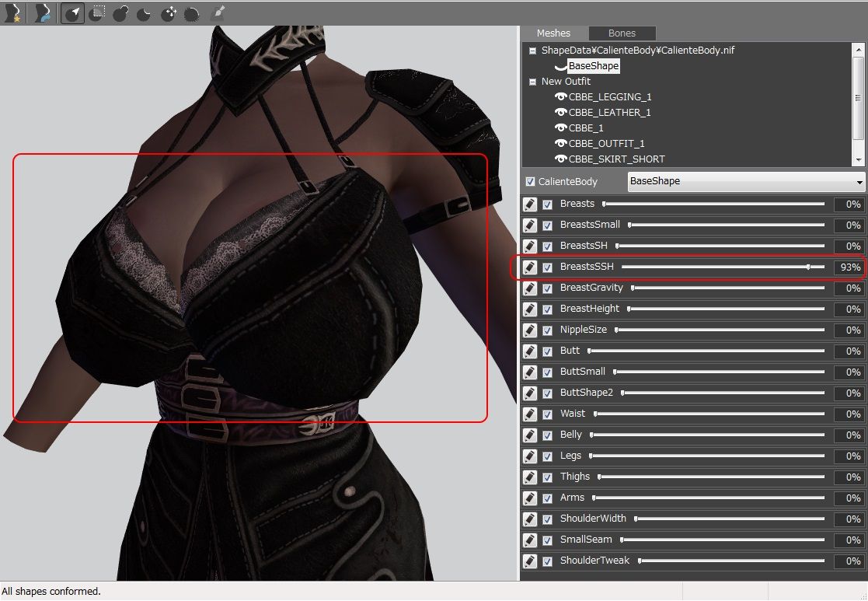Image resolution: width=868 pixels, height=601 pixels.
Task: Click the edit pencil for ShoulderWidth slider
Action: pyautogui.click(x=530, y=519)
